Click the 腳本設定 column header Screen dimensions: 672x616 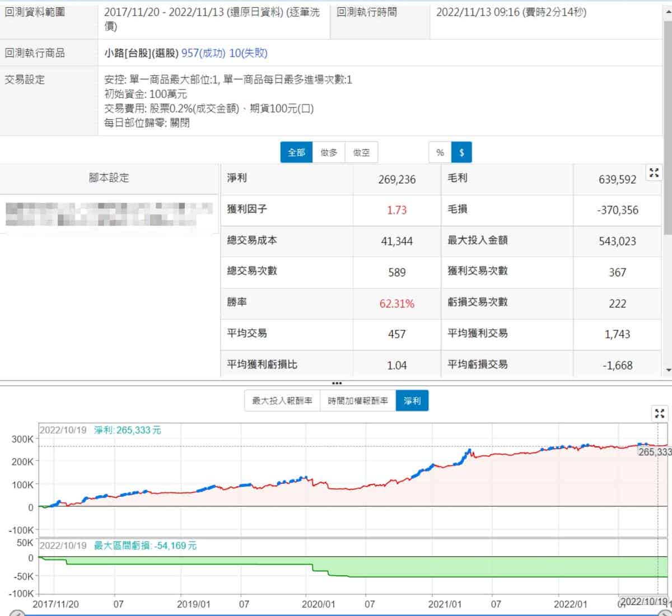point(109,178)
